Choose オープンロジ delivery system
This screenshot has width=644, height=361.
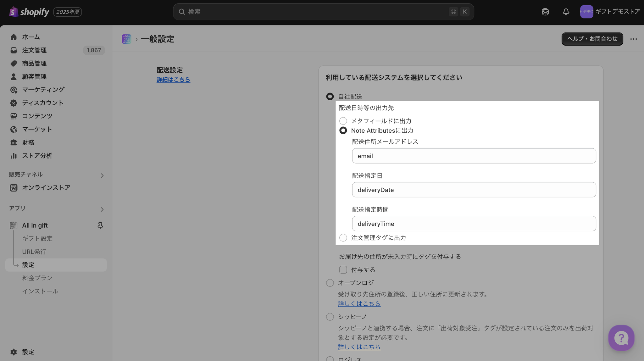coord(330,283)
